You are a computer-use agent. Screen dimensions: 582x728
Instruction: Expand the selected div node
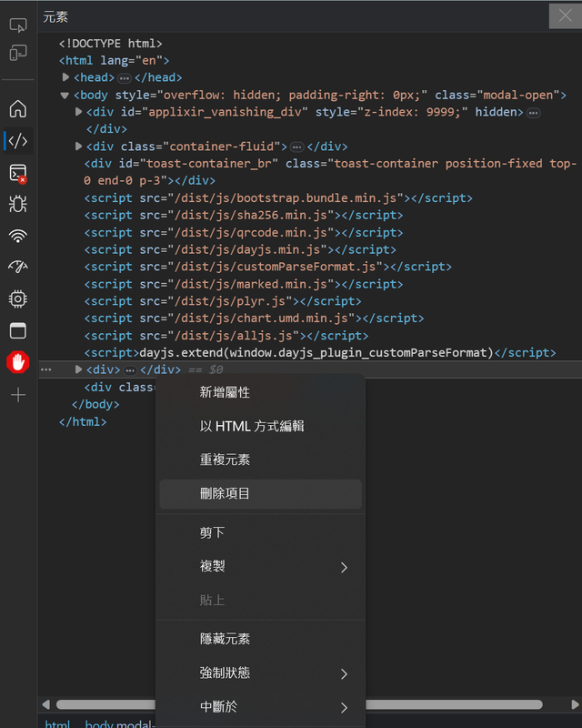78,369
